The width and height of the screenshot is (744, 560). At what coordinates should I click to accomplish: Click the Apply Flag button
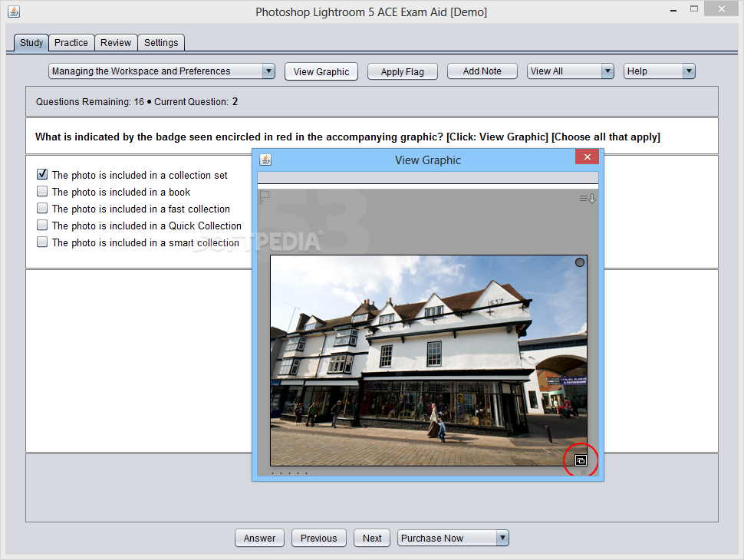[x=403, y=71]
